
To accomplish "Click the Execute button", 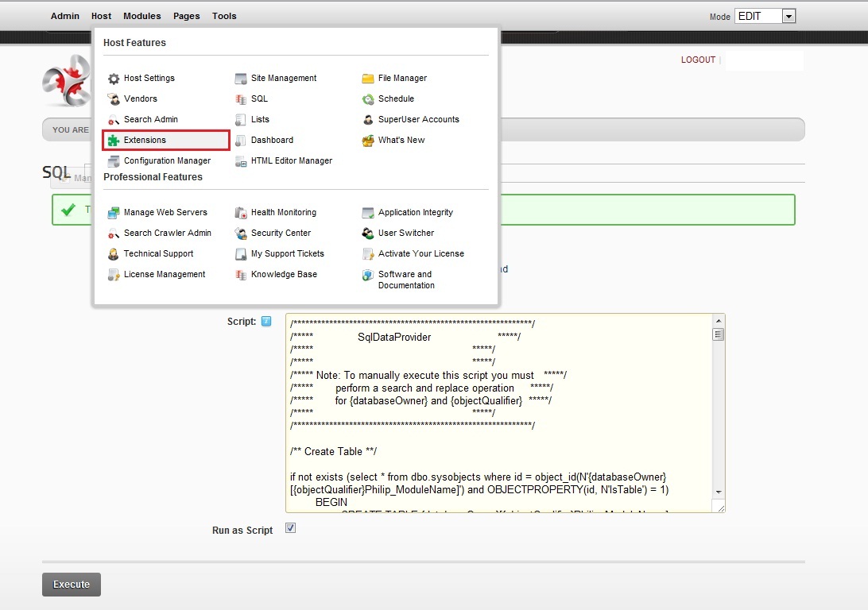I will point(71,584).
